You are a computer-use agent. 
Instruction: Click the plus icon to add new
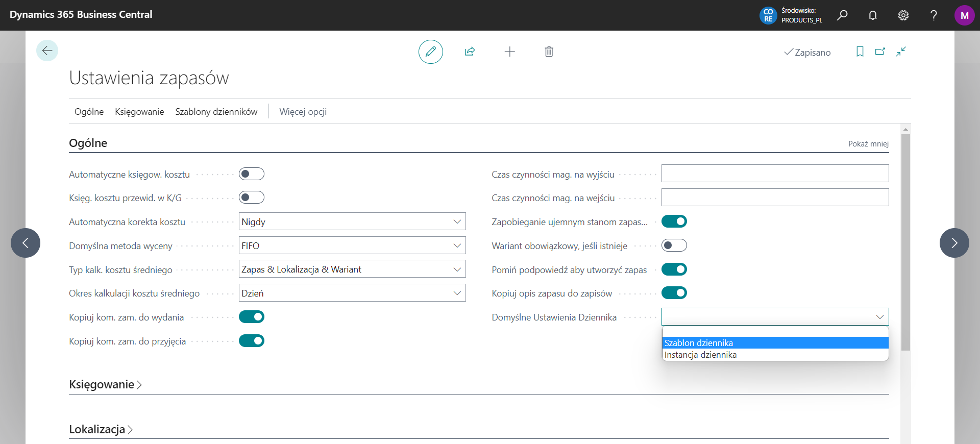[509, 52]
